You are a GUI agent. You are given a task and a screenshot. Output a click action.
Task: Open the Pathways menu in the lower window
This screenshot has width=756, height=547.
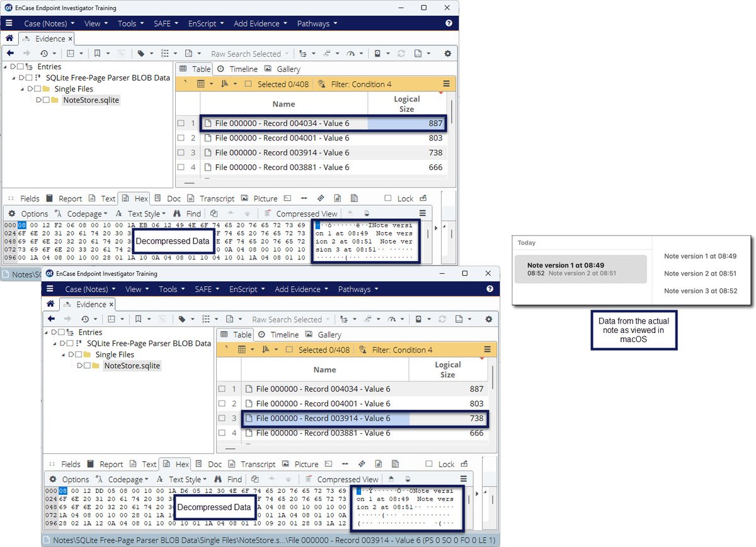[358, 289]
